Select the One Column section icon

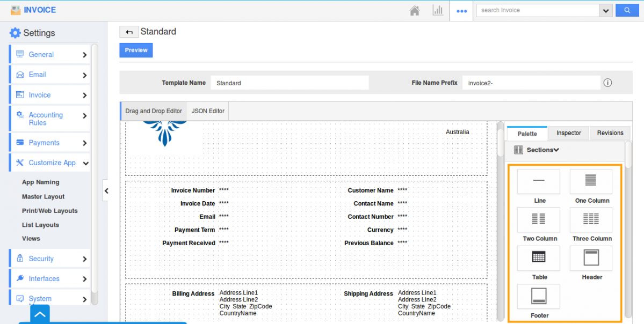tap(591, 181)
